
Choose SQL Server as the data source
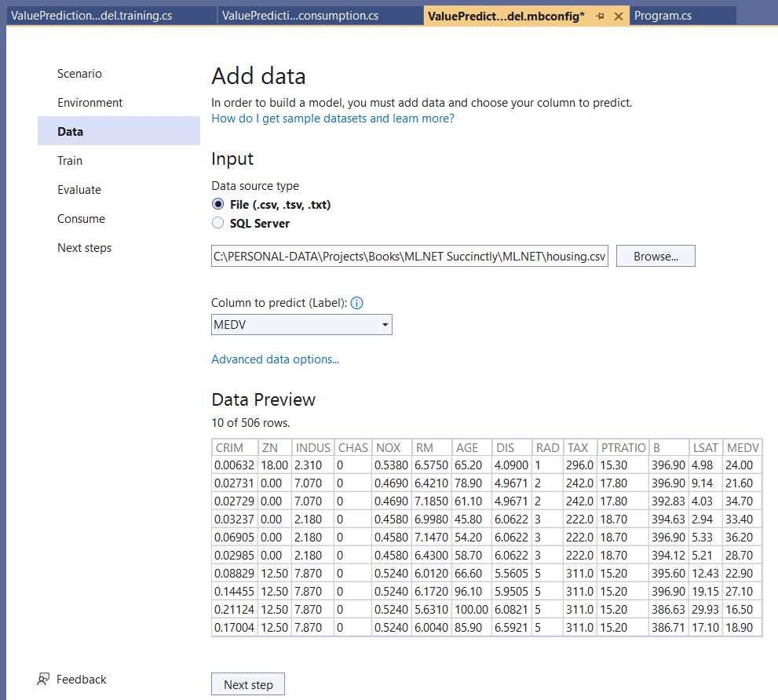coord(217,222)
